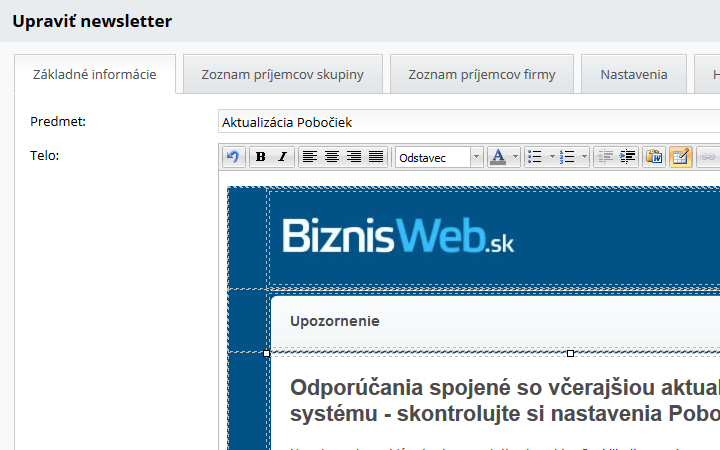Toggle bold formatting
The width and height of the screenshot is (720, 450).
pos(261,157)
